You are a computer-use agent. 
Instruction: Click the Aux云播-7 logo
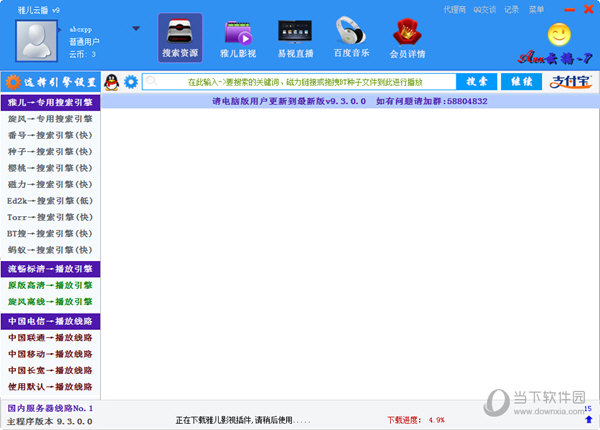555,57
